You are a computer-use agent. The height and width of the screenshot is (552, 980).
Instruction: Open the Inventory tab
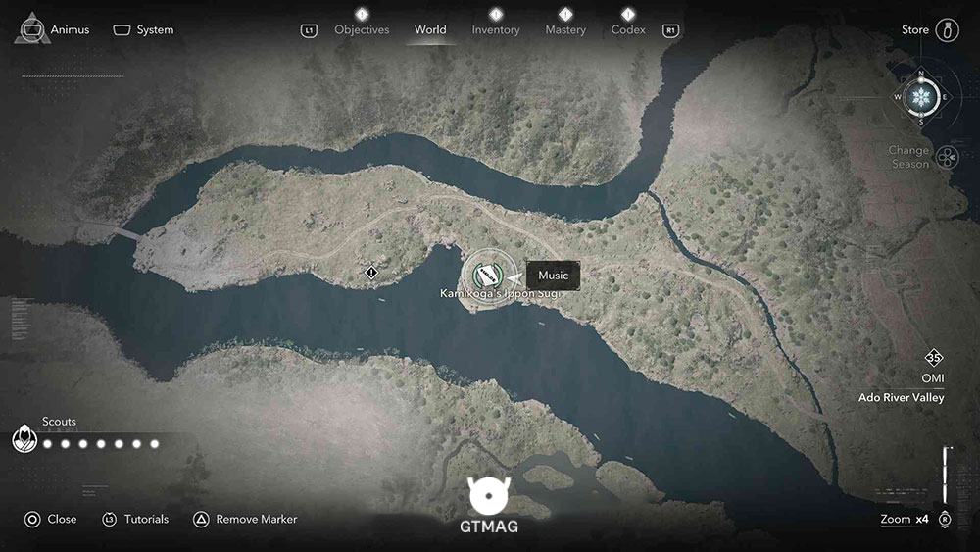[x=496, y=30]
